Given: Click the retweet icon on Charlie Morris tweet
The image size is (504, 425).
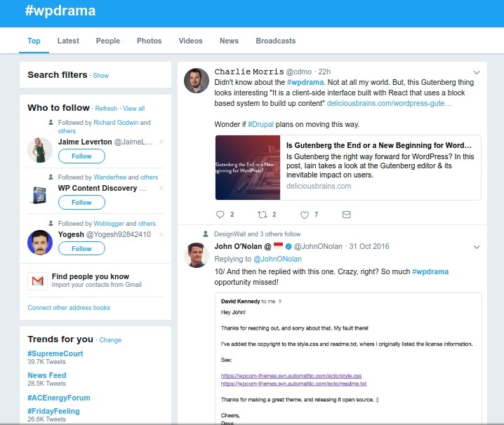Looking at the screenshot, I should click(x=263, y=215).
